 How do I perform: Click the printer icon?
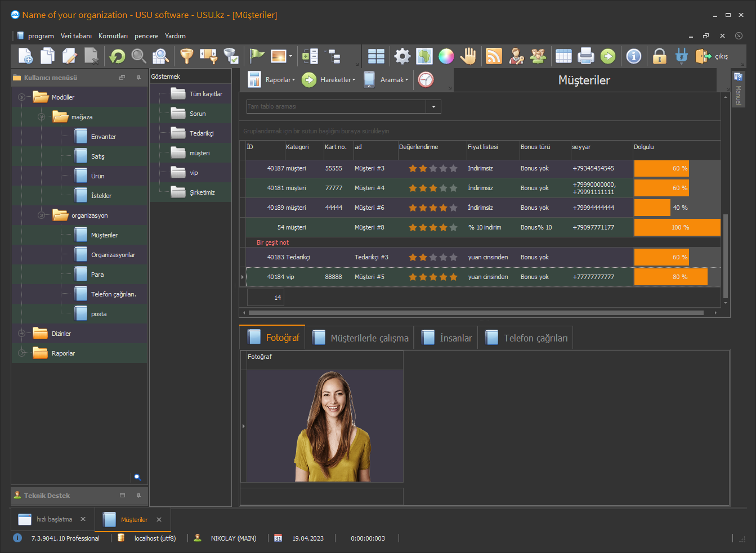pos(586,56)
